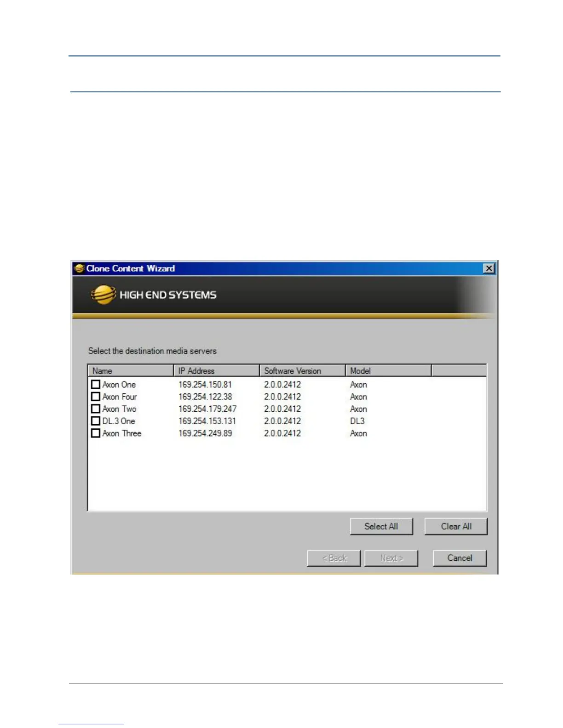Click the Next > button

click(391, 558)
